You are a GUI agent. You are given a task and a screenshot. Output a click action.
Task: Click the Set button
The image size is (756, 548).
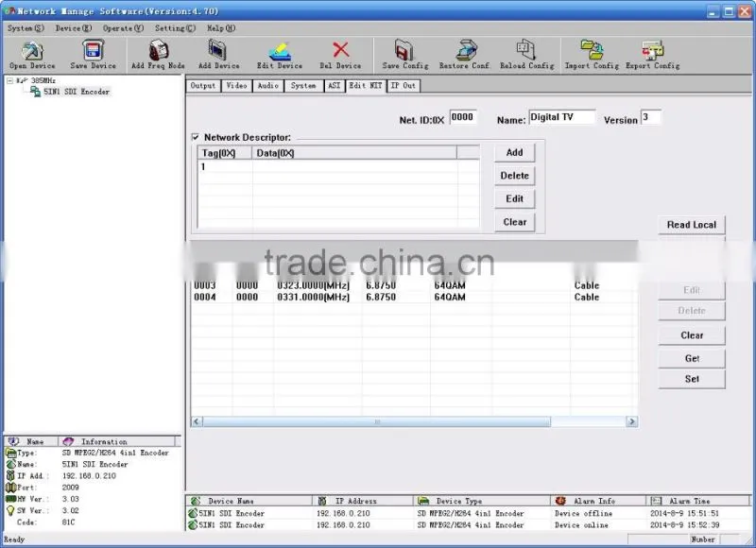(x=692, y=379)
